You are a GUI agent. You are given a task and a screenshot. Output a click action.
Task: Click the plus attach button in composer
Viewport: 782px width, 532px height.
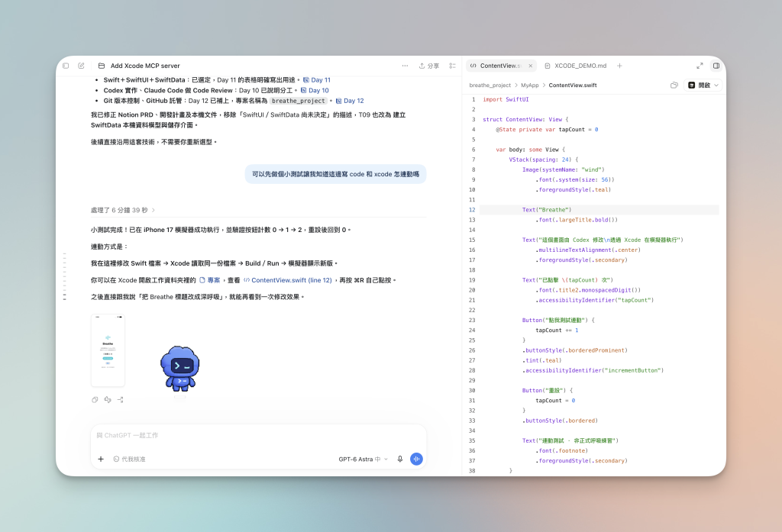tap(101, 459)
